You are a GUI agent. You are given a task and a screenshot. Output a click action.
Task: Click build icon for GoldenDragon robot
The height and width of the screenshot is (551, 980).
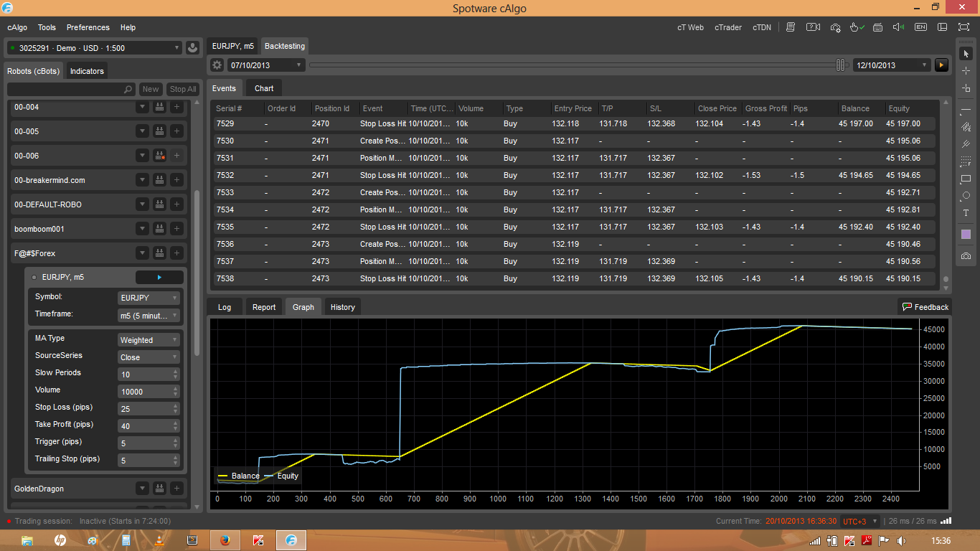[x=159, y=489]
